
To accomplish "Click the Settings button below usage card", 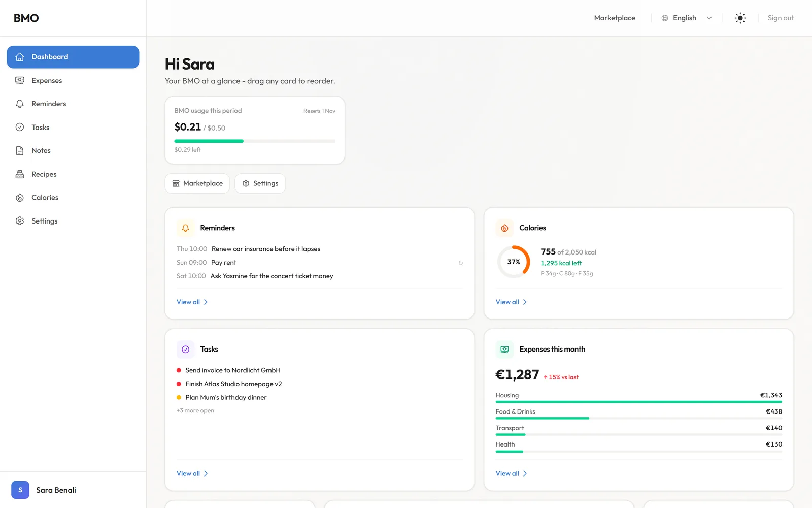I will (260, 183).
